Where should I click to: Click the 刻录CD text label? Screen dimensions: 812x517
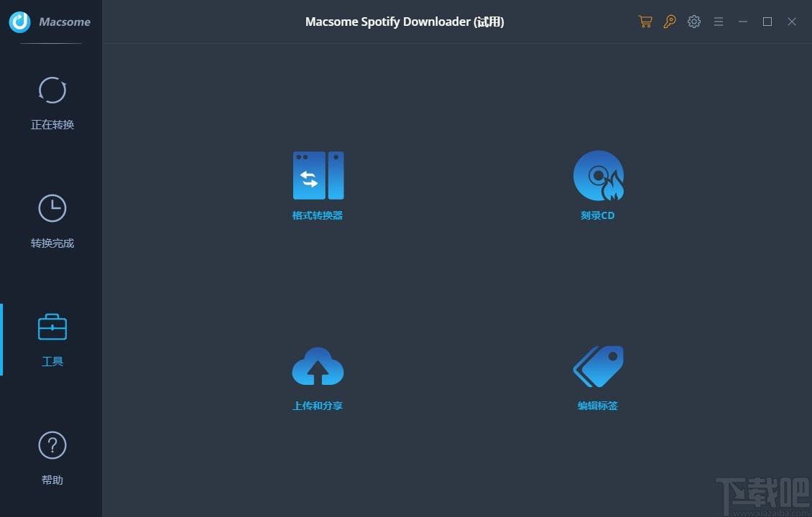(x=598, y=215)
